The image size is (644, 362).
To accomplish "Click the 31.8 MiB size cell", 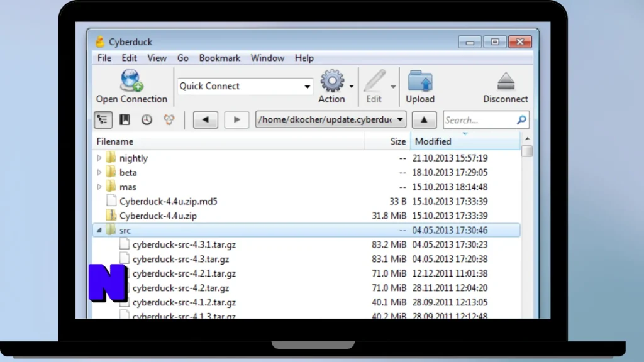I will tap(389, 216).
